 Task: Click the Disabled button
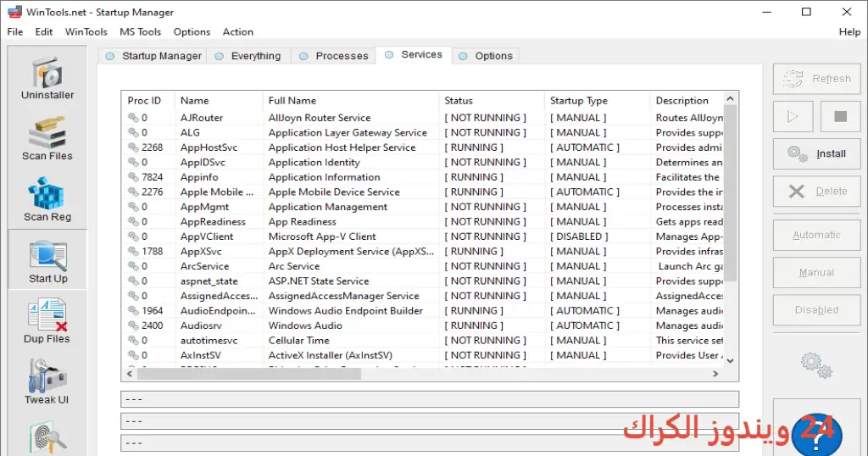pyautogui.click(x=816, y=310)
